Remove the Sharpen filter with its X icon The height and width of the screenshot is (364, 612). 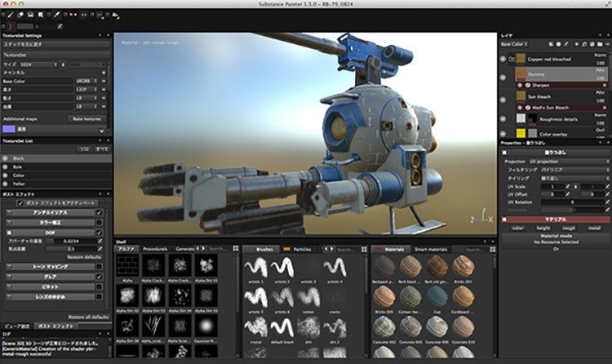(605, 85)
